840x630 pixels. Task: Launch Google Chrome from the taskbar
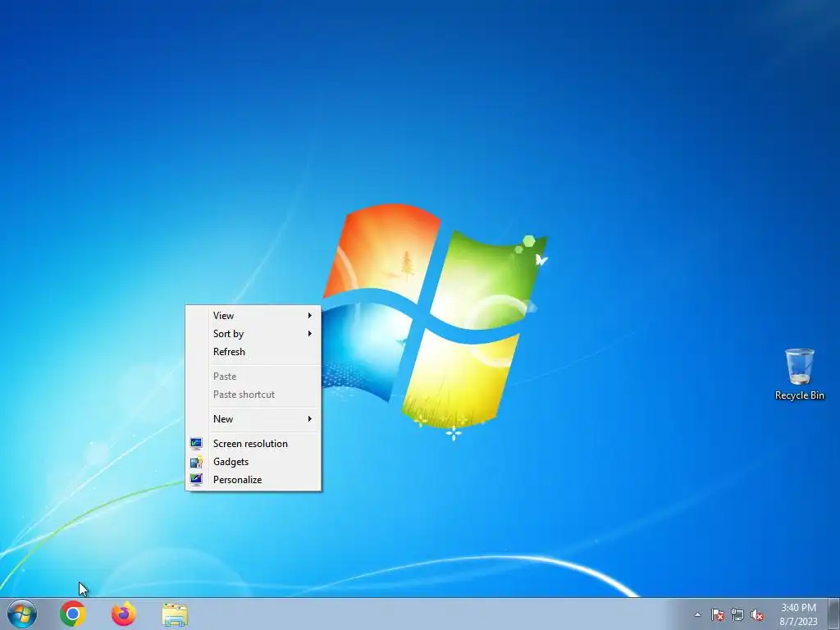(x=73, y=614)
